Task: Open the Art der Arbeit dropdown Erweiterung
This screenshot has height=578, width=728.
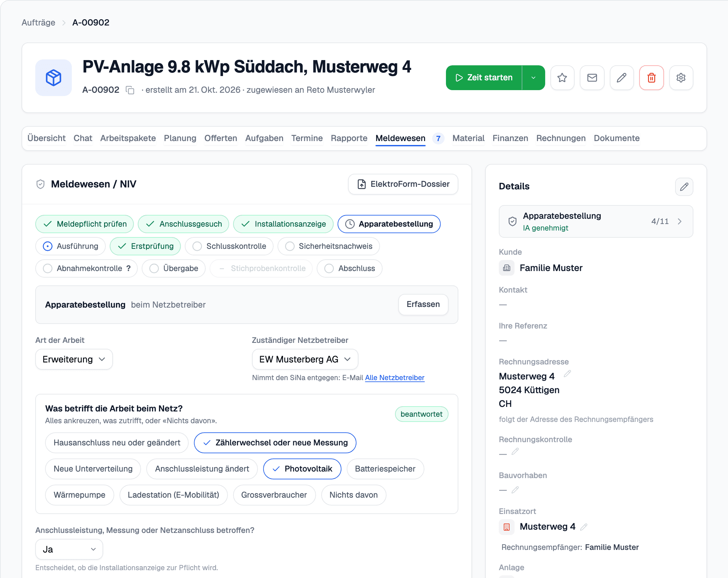Action: (x=74, y=359)
